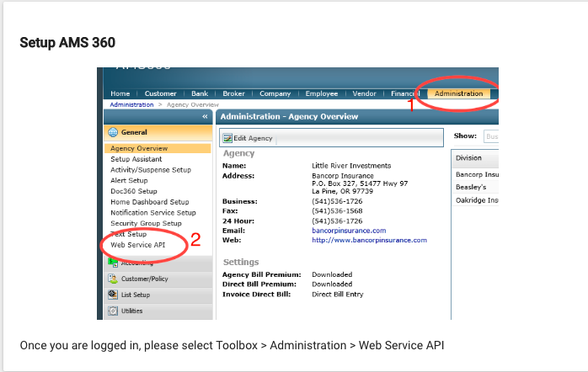Open the Bank tab

[200, 93]
